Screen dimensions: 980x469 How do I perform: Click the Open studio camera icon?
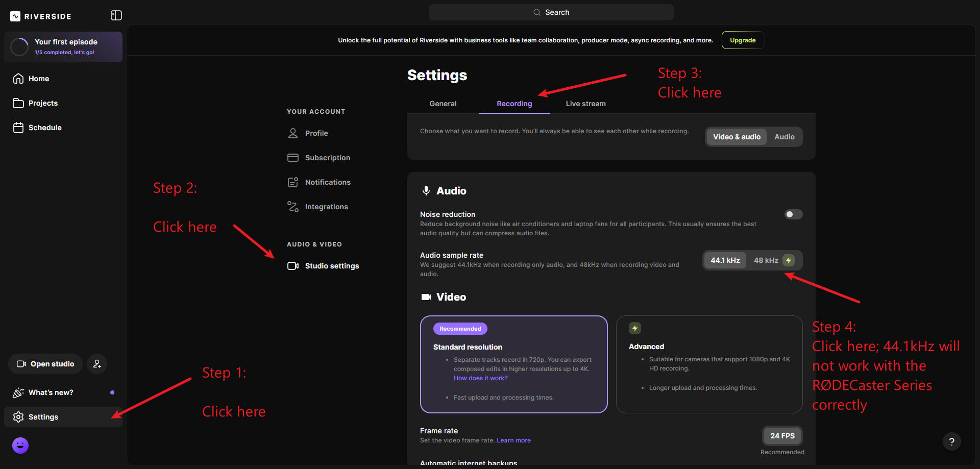pyautogui.click(x=21, y=364)
